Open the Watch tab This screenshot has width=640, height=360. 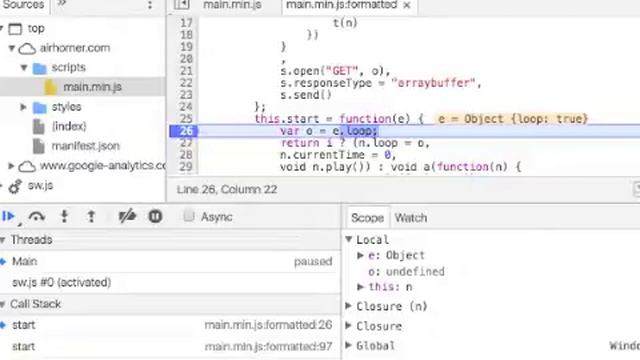[x=411, y=218]
